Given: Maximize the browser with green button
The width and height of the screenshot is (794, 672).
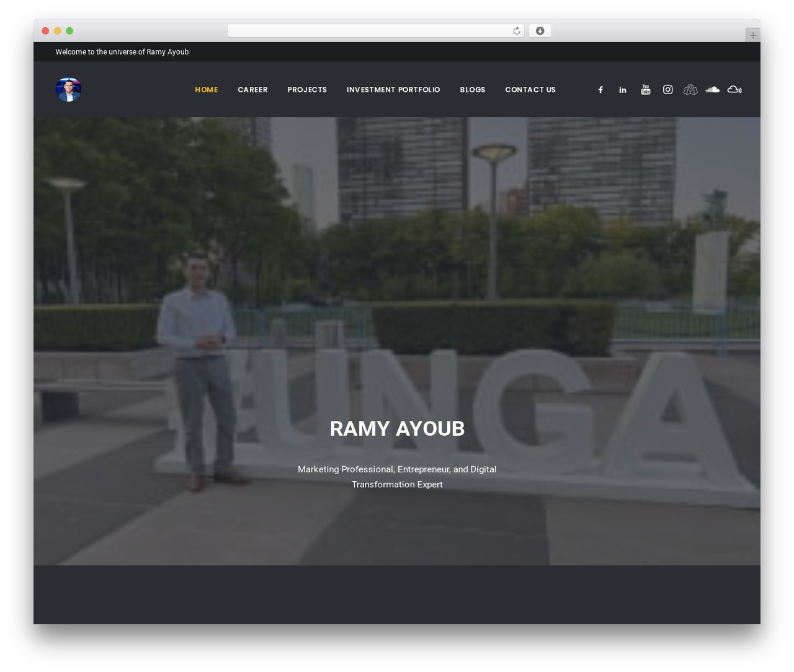Looking at the screenshot, I should coord(69,31).
